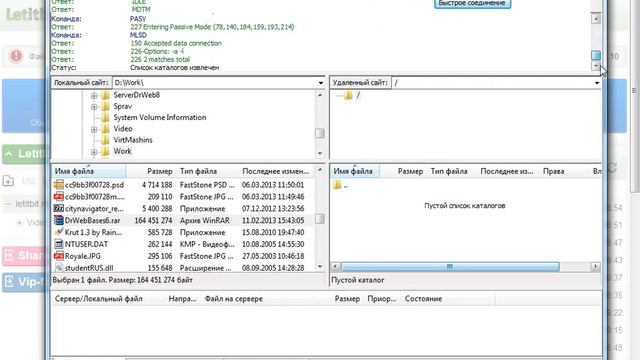The image size is (640, 360).
Task: Select the Work folder icon in tree
Action: [105, 151]
